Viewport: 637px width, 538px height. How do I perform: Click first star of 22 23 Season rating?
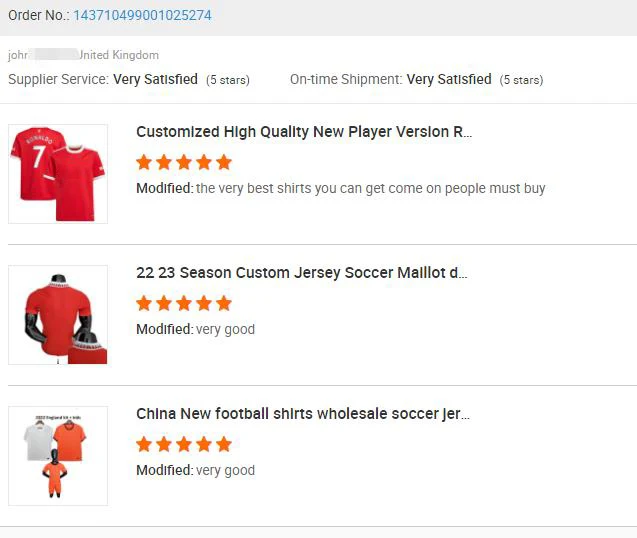point(144,303)
